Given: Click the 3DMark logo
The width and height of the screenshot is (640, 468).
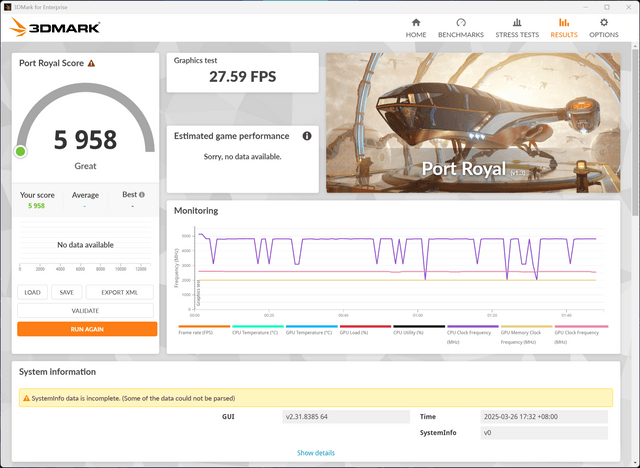Looking at the screenshot, I should 55,27.
